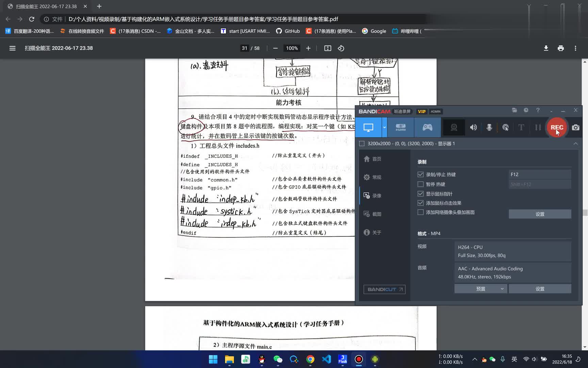588x368 pixels.
Task: Click the F12 record hotkey field
Action: [540, 174]
